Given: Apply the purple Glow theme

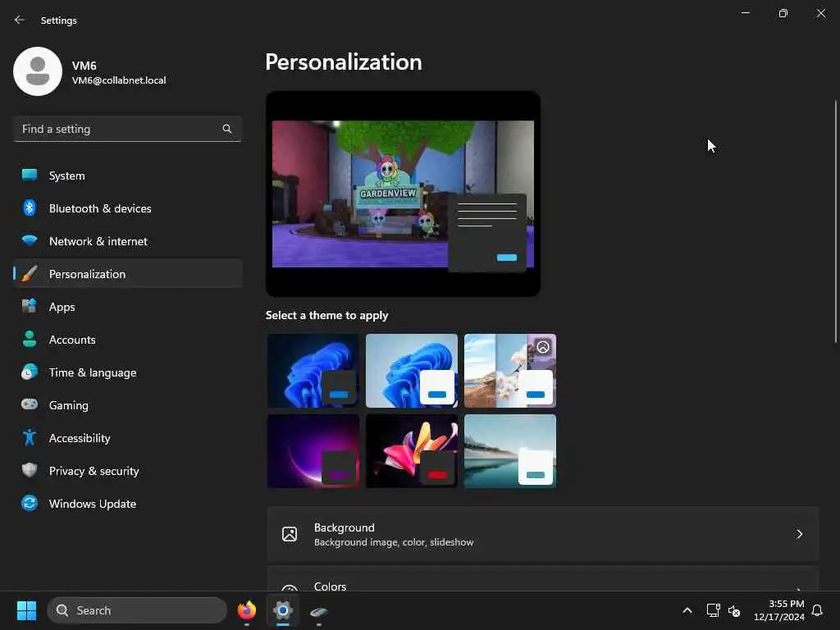Looking at the screenshot, I should coord(313,451).
